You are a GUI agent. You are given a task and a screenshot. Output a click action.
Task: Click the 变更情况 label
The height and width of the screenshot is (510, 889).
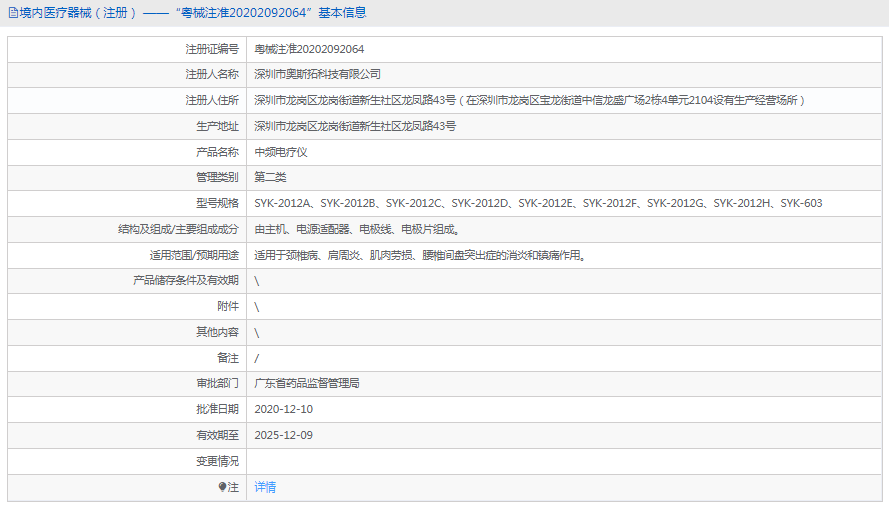pyautogui.click(x=218, y=461)
